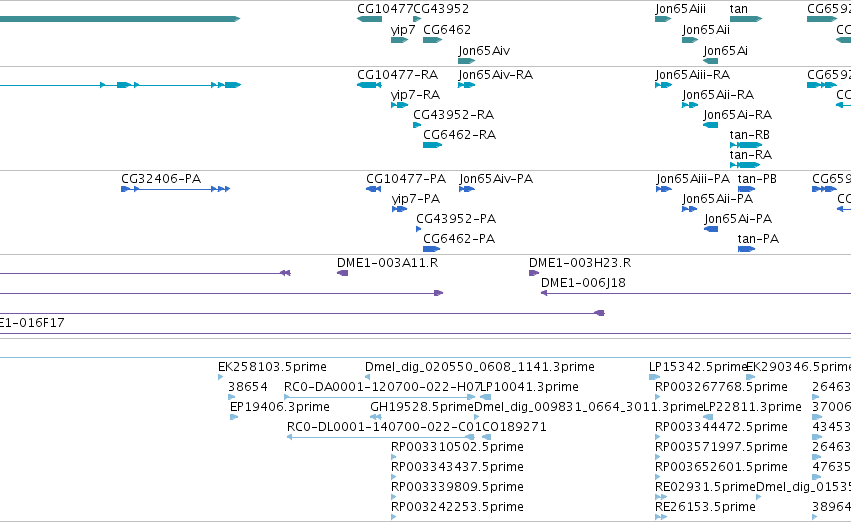Select the Jon65Aiv gene label
Screen dimensions: 851x522
pyautogui.click(x=484, y=50)
